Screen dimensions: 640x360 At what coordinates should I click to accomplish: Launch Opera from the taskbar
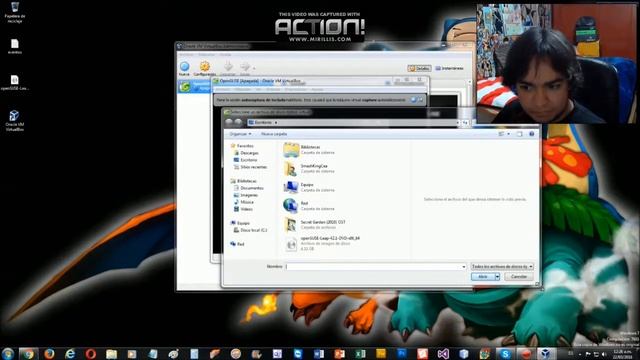[x=91, y=353]
